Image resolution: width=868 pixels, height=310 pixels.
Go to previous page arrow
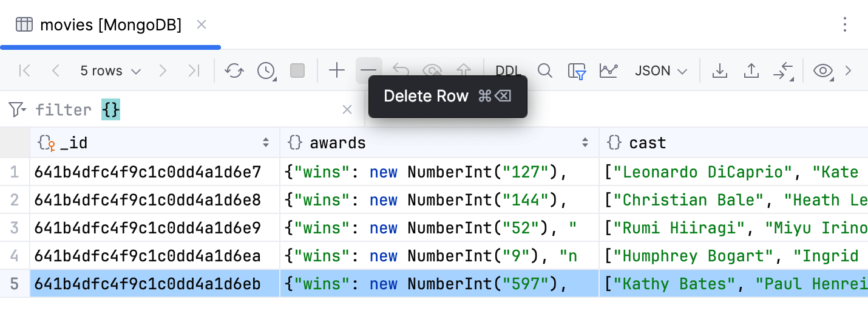(56, 71)
